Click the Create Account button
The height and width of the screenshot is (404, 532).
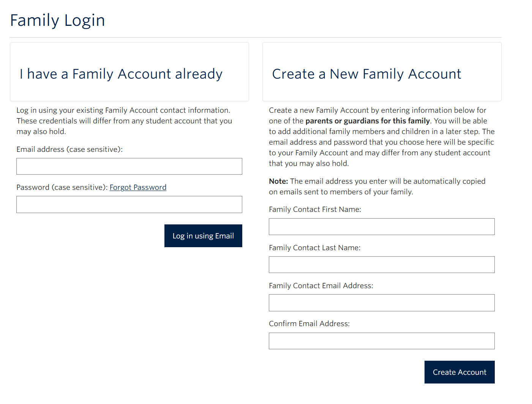tap(459, 372)
